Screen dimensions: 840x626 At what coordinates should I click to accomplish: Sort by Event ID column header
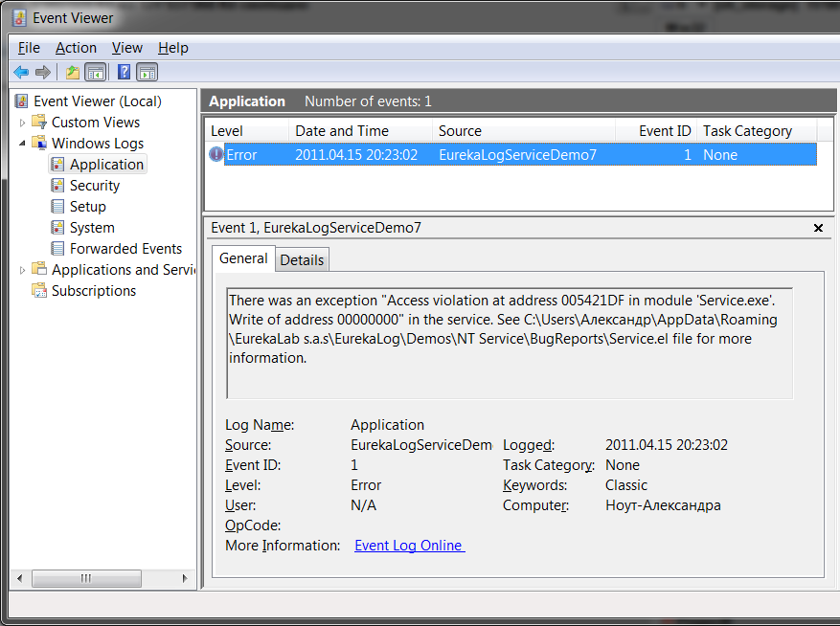pos(656,131)
